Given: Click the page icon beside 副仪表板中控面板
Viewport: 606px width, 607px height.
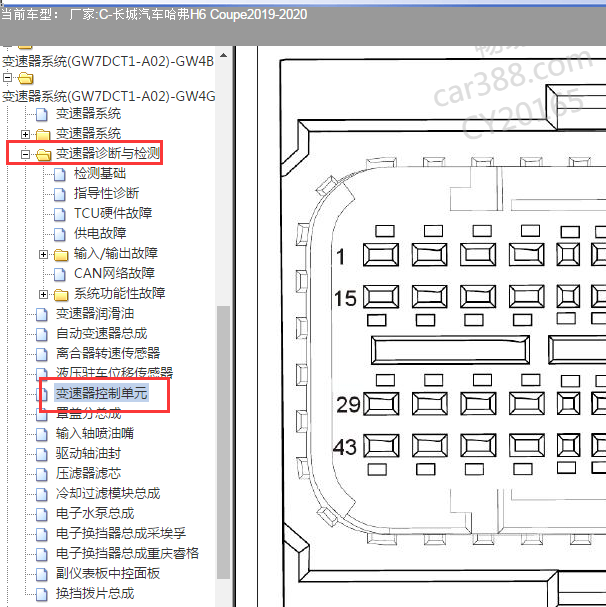Looking at the screenshot, I should click(x=41, y=574).
